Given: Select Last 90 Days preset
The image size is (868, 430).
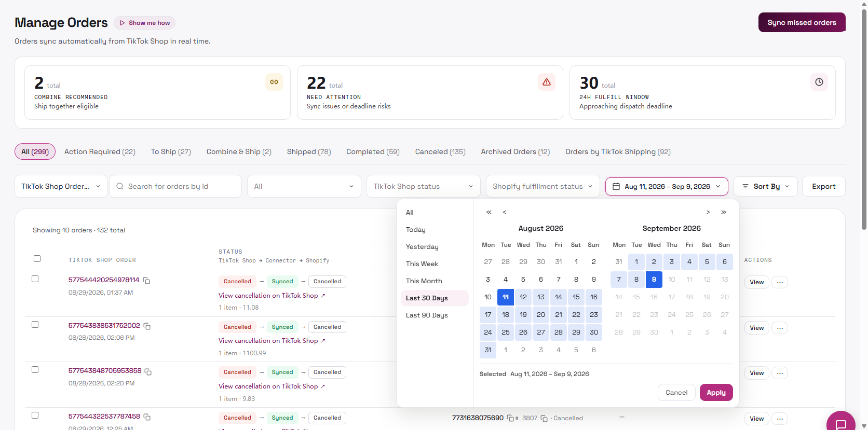Looking at the screenshot, I should pyautogui.click(x=435, y=315).
